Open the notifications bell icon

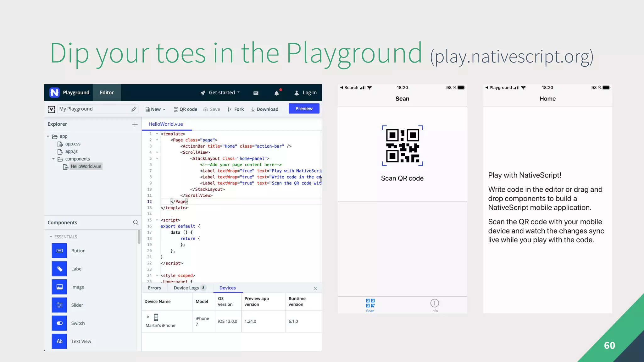277,93
